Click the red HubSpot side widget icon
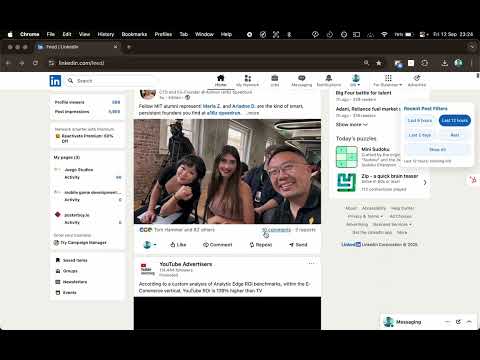Screen dimensions: 480x360 pyautogui.click(x=473, y=180)
